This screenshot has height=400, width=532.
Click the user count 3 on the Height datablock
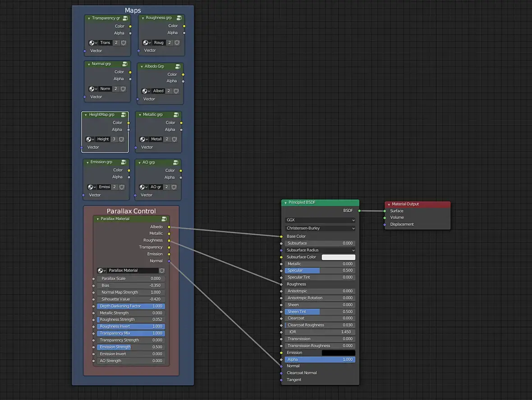tap(114, 139)
